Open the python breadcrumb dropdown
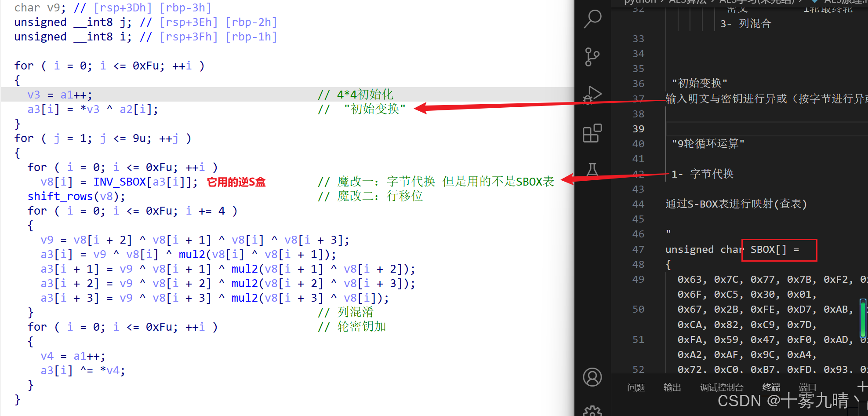The height and width of the screenshot is (416, 868). (639, 2)
